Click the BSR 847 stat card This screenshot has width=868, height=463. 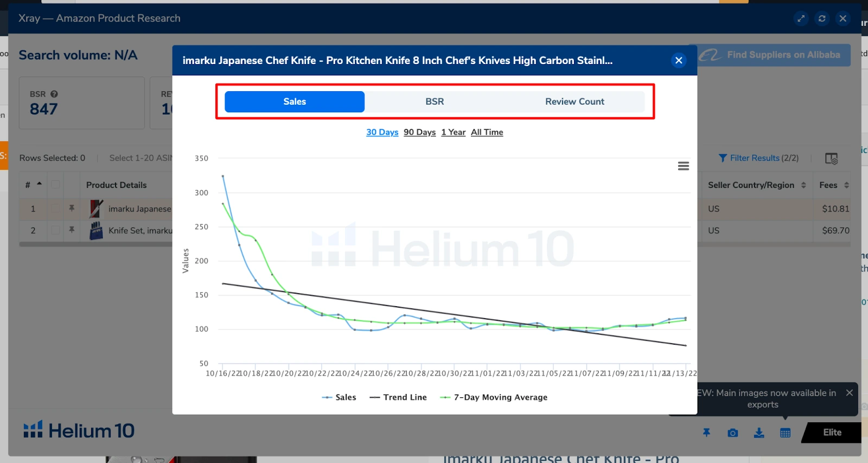click(82, 103)
